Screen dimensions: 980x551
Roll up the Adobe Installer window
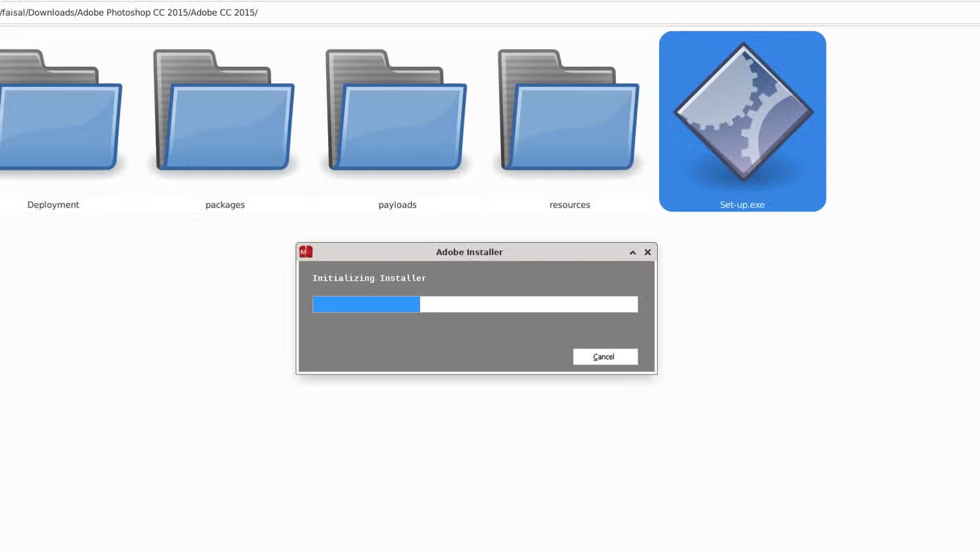click(x=632, y=253)
